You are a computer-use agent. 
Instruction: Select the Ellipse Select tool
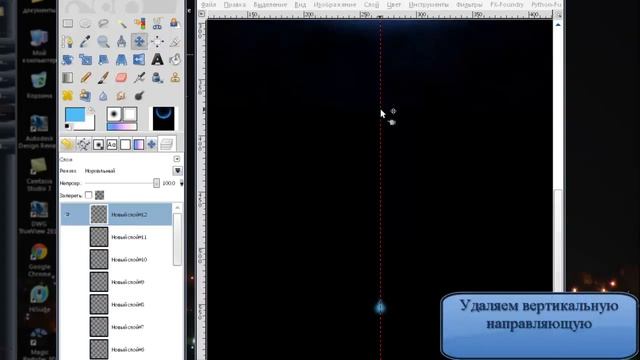point(85,23)
